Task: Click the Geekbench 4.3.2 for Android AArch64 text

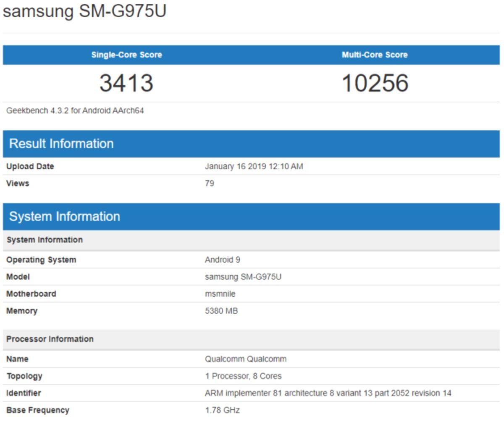Action: [67, 111]
